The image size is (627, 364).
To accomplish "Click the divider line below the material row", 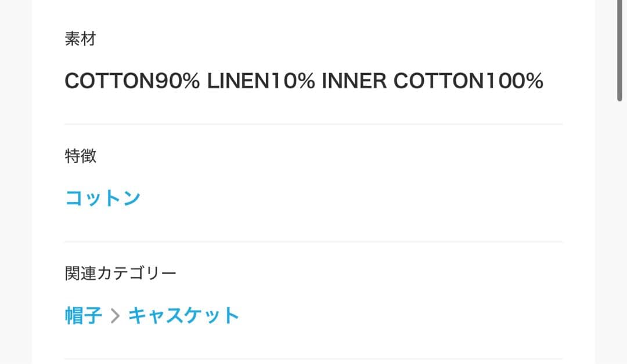I will [313, 124].
